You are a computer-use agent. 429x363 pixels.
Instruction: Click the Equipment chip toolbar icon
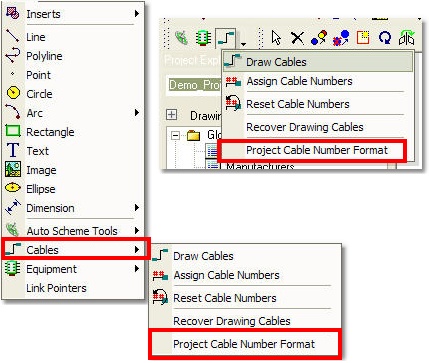(x=203, y=38)
